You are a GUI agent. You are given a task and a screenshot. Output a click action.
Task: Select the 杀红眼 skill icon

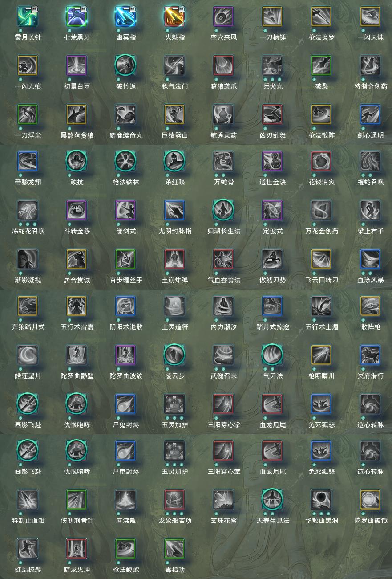click(174, 161)
